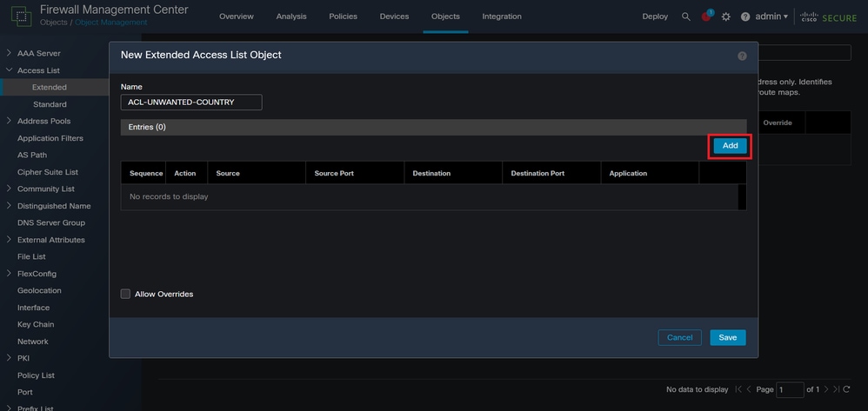Go to last page arrow
Image resolution: width=868 pixels, height=411 pixels.
(836, 389)
